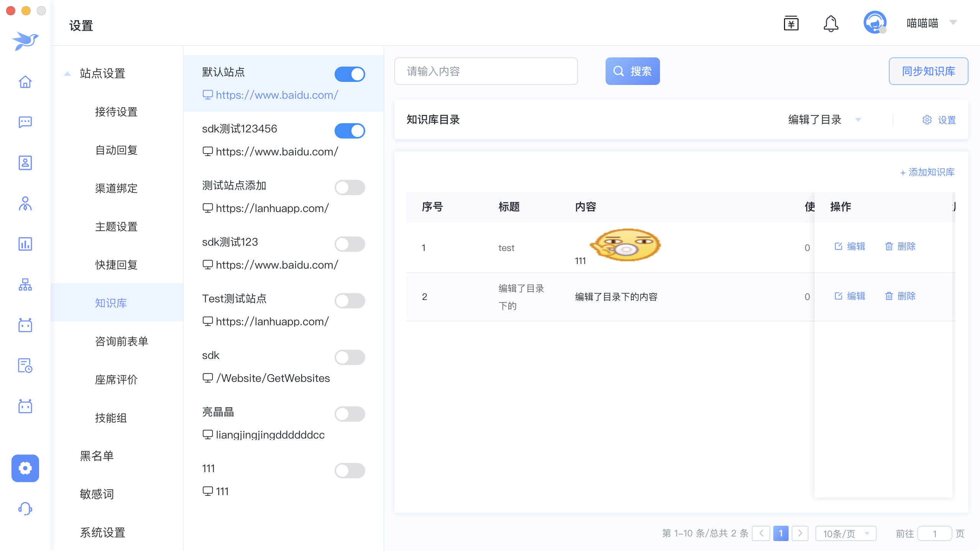Open the 10条/页 page size dropdown
980x551 pixels.
point(845,533)
